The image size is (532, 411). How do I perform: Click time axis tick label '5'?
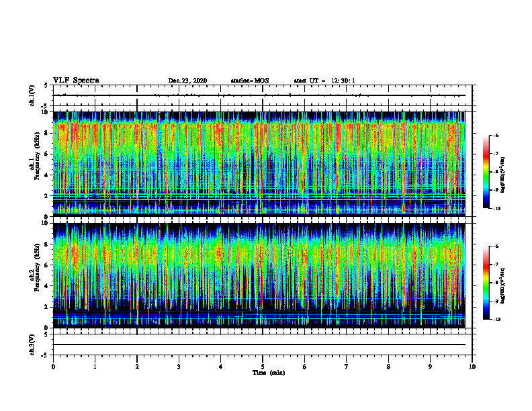pyautogui.click(x=263, y=367)
